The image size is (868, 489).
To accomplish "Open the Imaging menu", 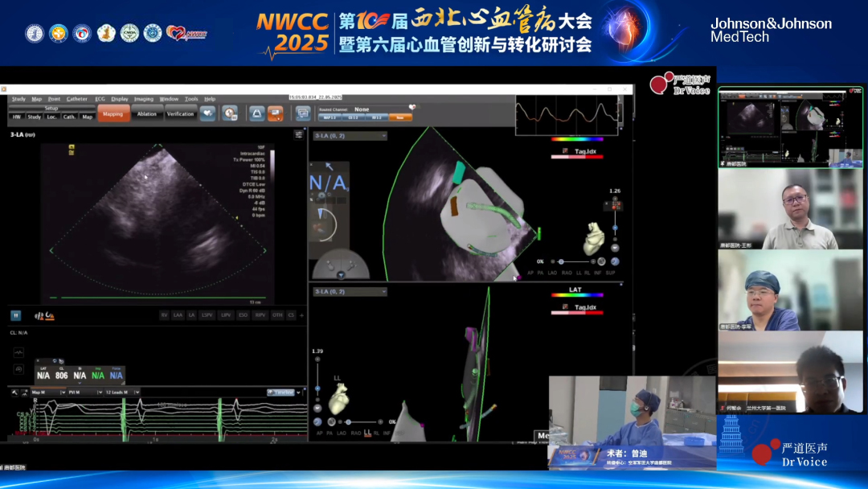I will [x=143, y=99].
